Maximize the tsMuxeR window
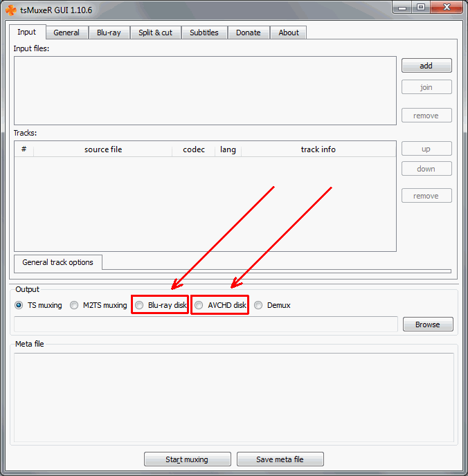 (421, 8)
